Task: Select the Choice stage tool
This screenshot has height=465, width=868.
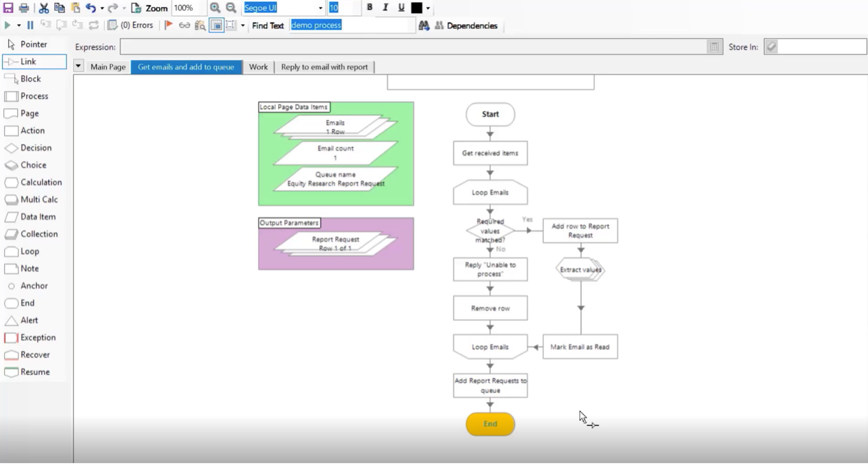Action: coord(35,165)
